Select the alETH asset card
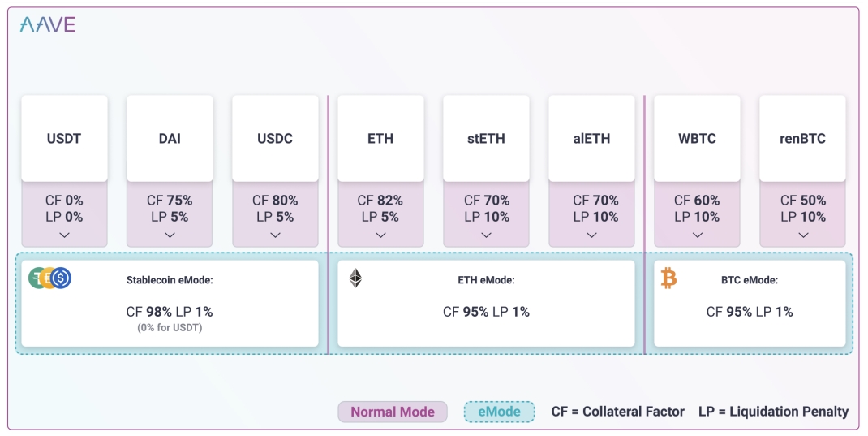 [591, 139]
